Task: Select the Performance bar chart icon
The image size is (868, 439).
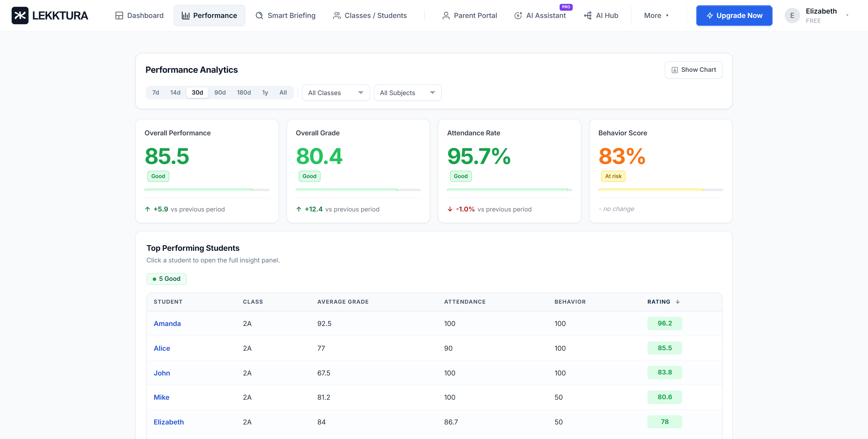Action: [x=185, y=15]
